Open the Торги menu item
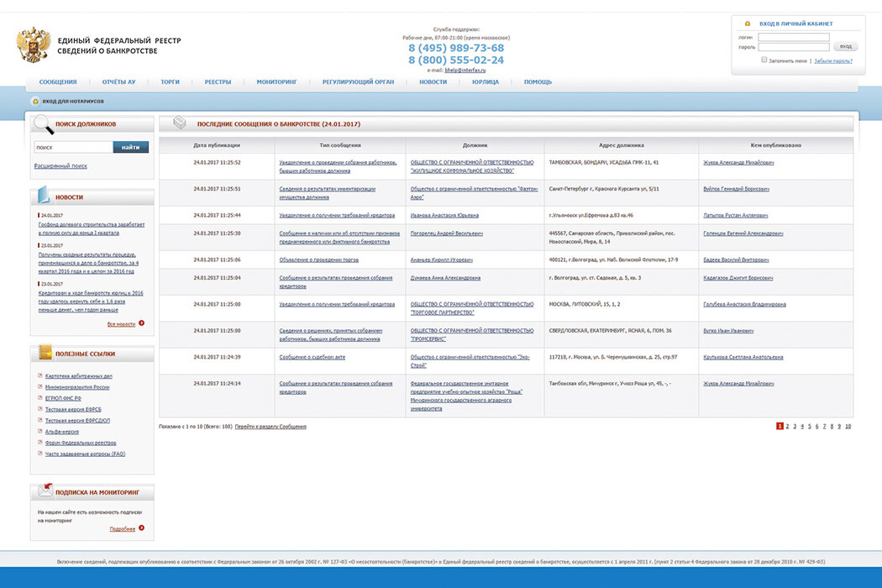This screenshot has height=588, width=882. [x=170, y=82]
